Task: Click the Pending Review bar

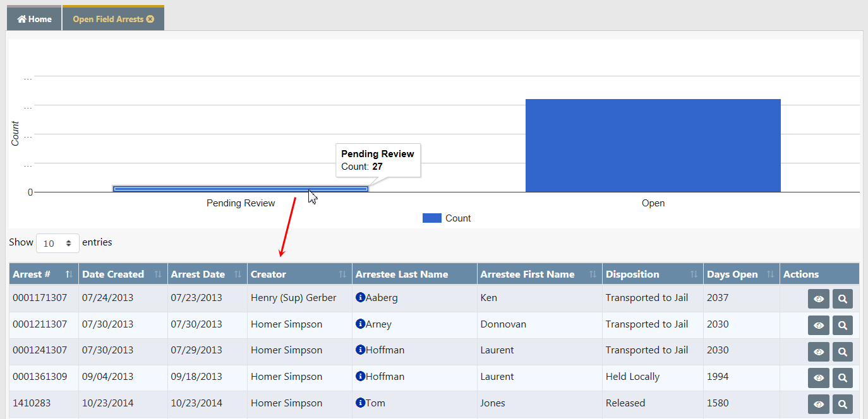Action: (240, 189)
